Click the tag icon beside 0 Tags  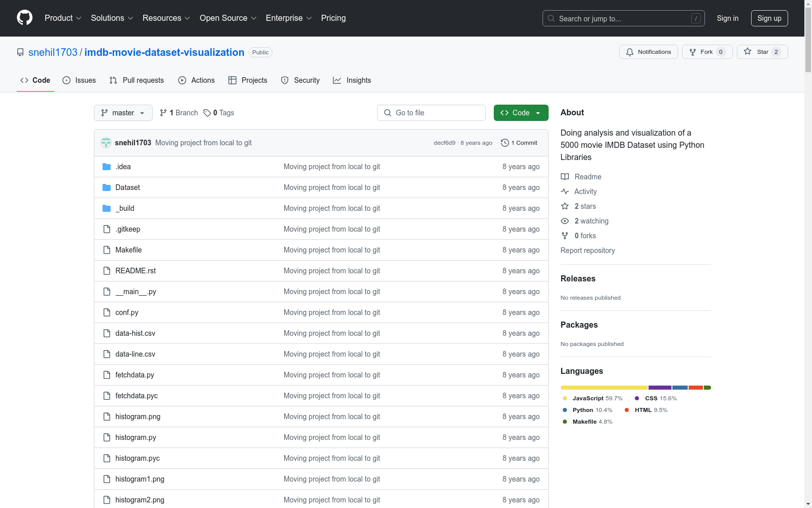[x=207, y=113]
